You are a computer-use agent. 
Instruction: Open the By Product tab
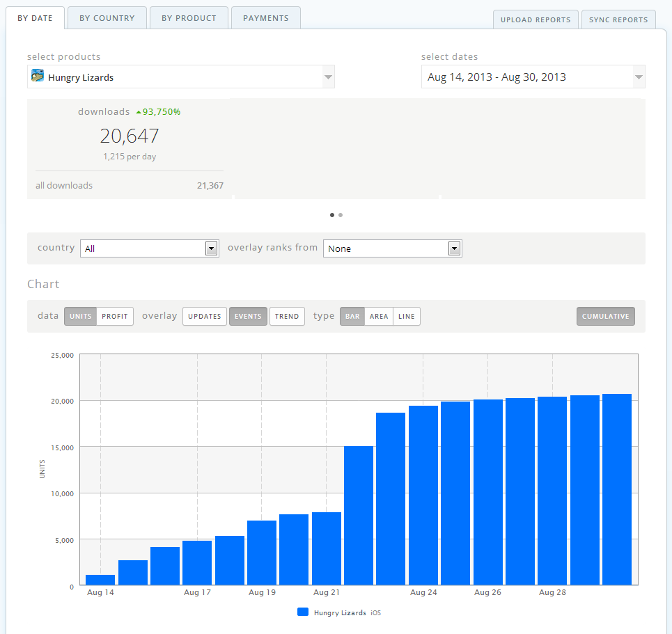tap(189, 18)
